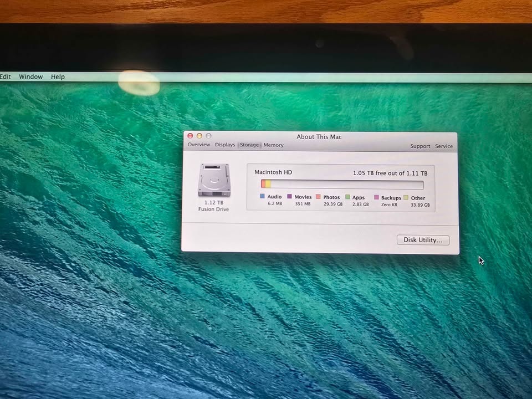Switch to the Memory tab

(273, 145)
